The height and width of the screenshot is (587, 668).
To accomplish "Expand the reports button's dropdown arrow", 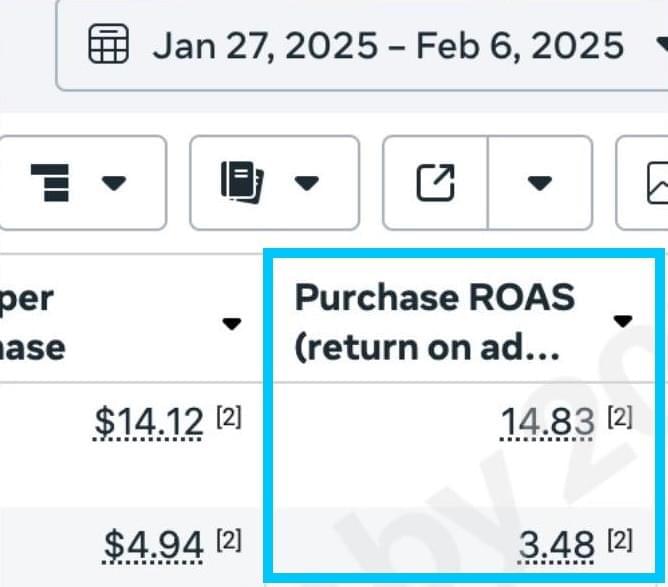I will tap(307, 183).
